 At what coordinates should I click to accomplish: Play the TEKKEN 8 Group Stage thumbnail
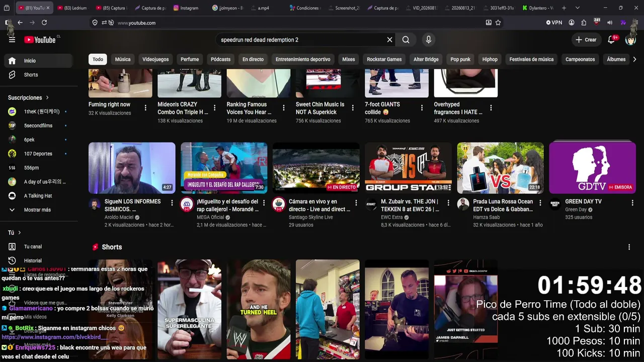[x=408, y=168]
